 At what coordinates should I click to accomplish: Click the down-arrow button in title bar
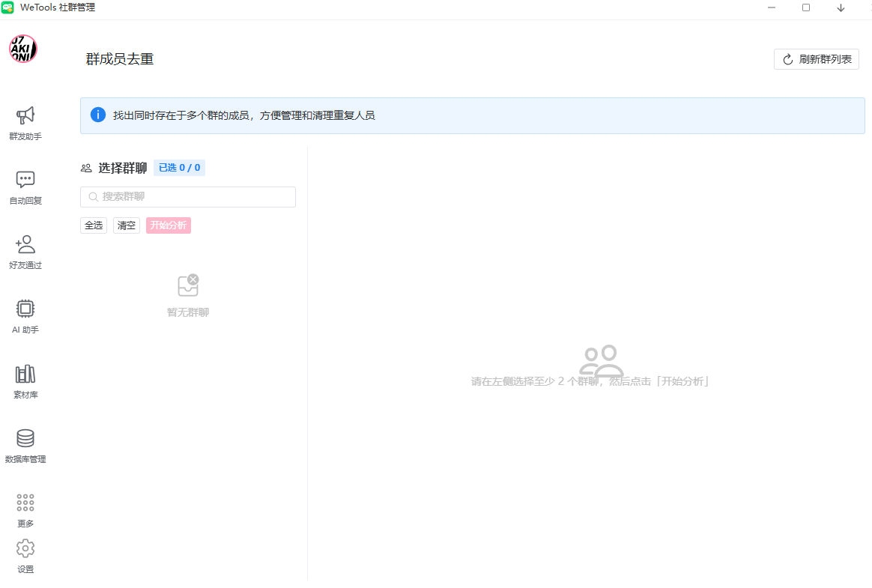(x=841, y=8)
